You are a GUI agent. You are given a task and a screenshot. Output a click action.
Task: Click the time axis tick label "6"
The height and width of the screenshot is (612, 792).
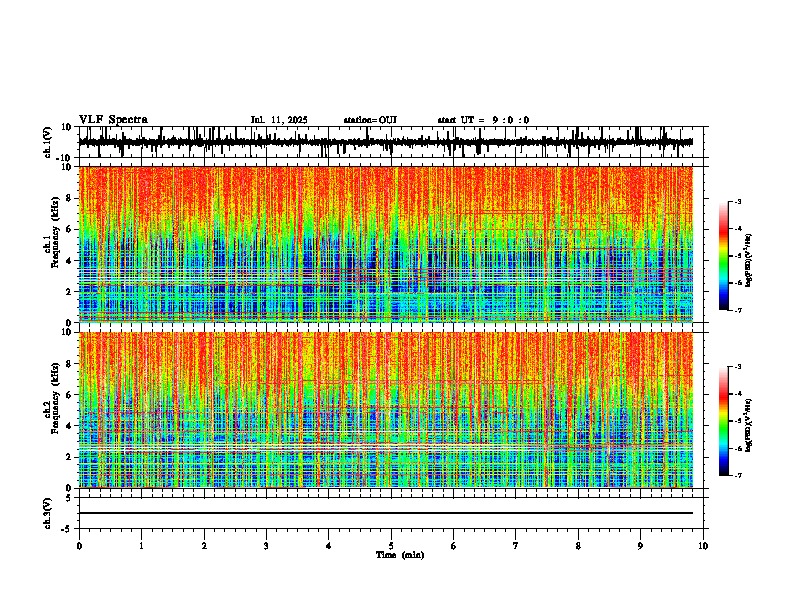point(454,546)
